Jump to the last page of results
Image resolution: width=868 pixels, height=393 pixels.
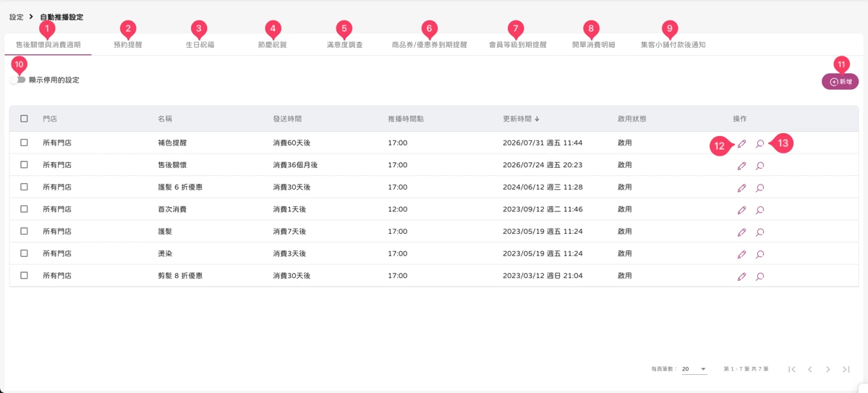pos(846,369)
